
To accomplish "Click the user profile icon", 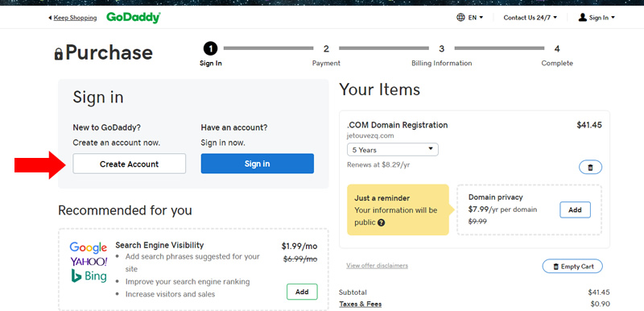I will tap(582, 17).
